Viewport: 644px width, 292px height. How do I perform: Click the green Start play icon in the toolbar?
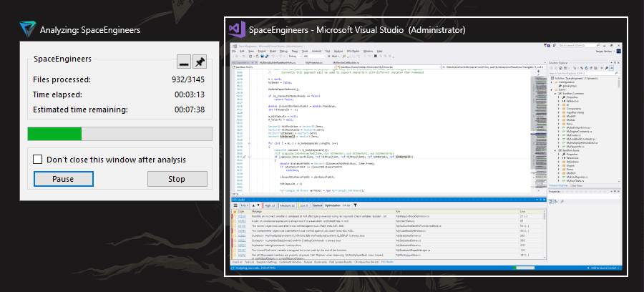pos(329,57)
